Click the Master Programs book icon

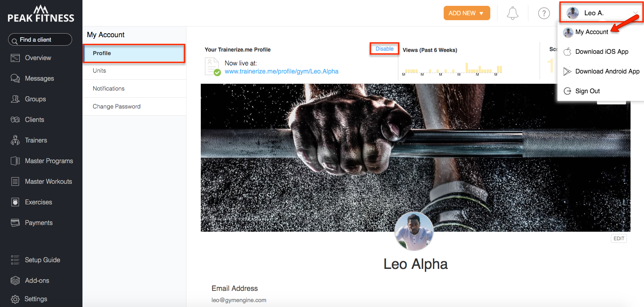(x=15, y=161)
